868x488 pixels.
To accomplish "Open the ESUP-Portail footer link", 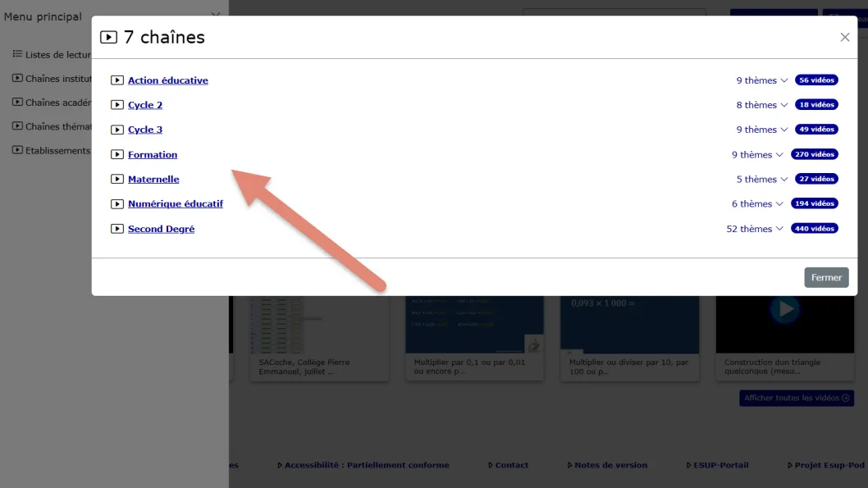I will coord(717,465).
